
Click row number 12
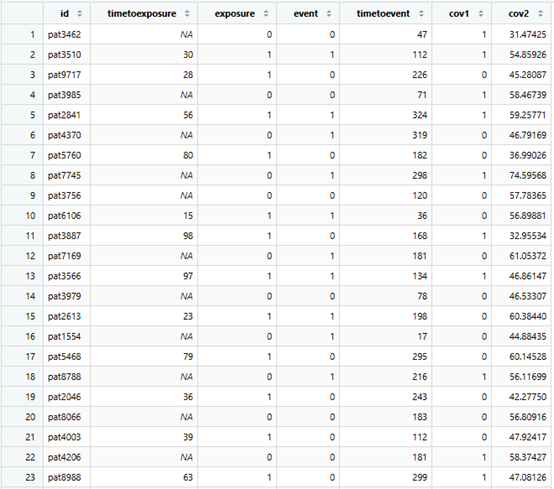click(30, 256)
